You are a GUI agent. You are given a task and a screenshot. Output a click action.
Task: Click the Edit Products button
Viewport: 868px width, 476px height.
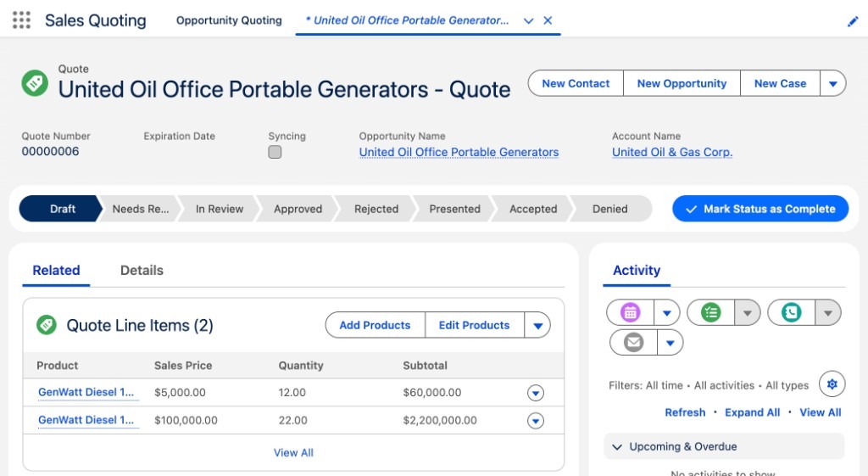(474, 325)
